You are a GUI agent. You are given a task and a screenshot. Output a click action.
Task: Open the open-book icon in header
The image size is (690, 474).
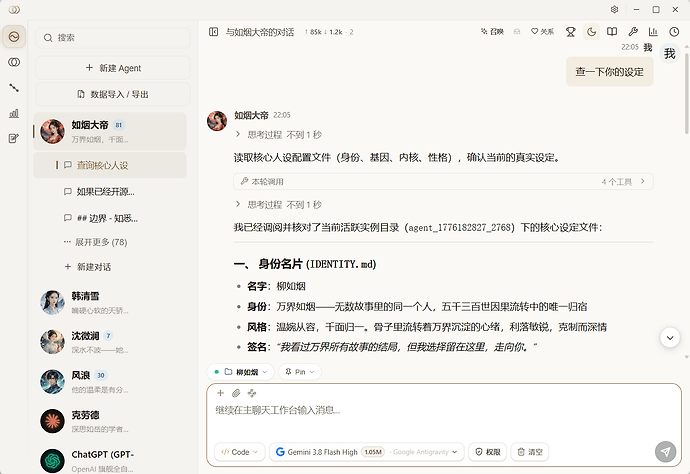(x=612, y=32)
